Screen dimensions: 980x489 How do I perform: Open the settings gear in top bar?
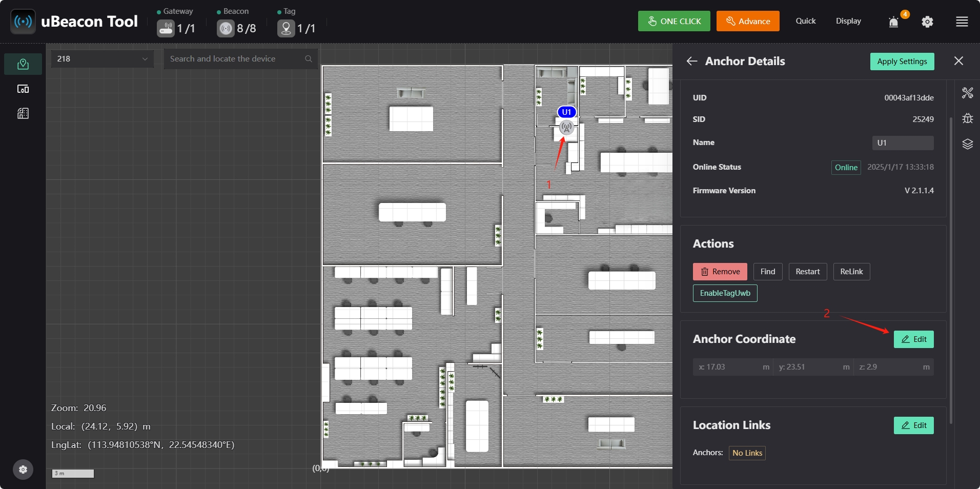(927, 22)
